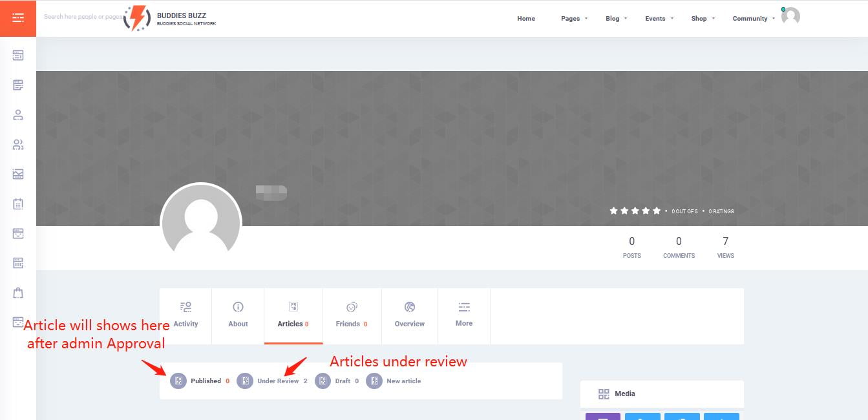Select the Friends profile tab
The height and width of the screenshot is (420, 868).
(352, 315)
